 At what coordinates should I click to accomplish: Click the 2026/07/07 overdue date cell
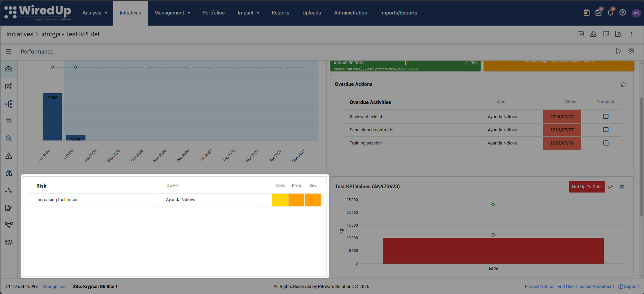click(562, 130)
